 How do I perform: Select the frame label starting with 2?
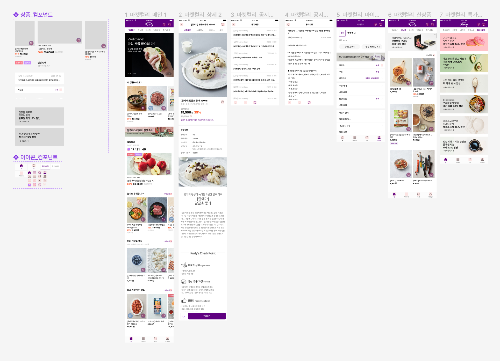pos(200,15)
